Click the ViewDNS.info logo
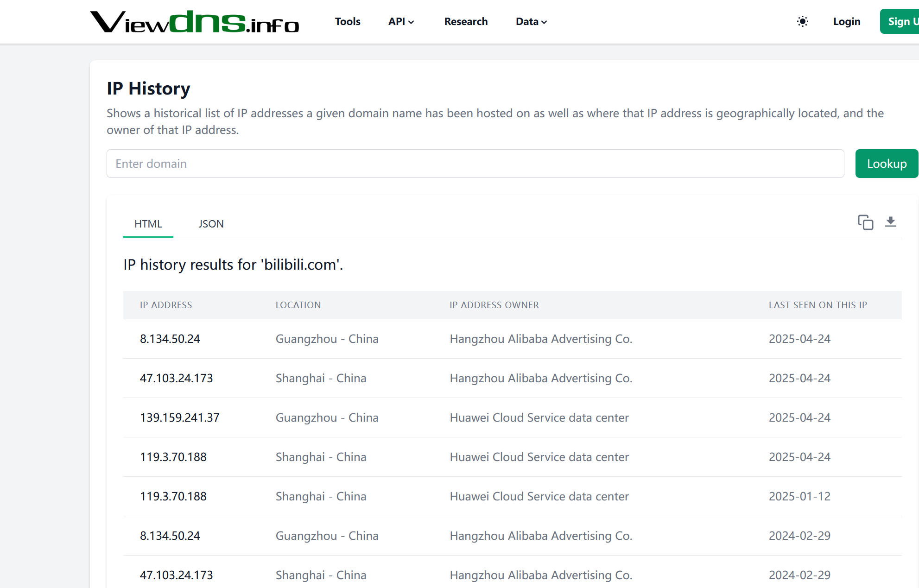Screen dimensions: 919x588 tap(195, 22)
